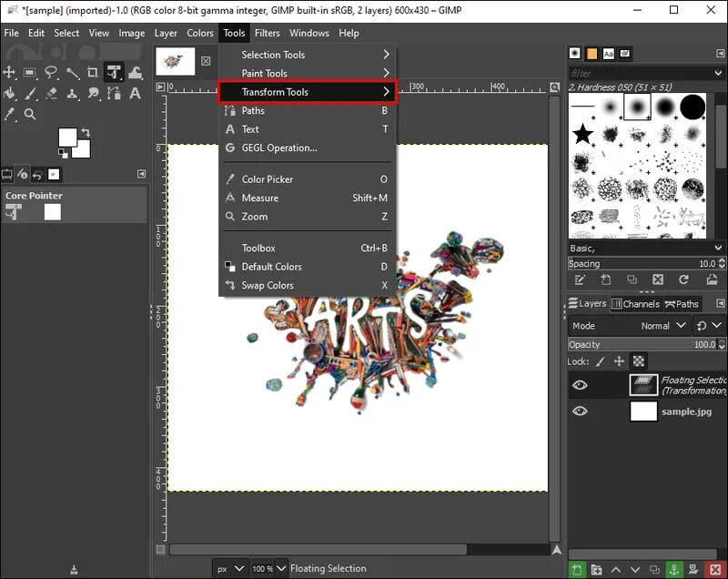
Task: Click the background color swatch
Action: pyautogui.click(x=84, y=151)
